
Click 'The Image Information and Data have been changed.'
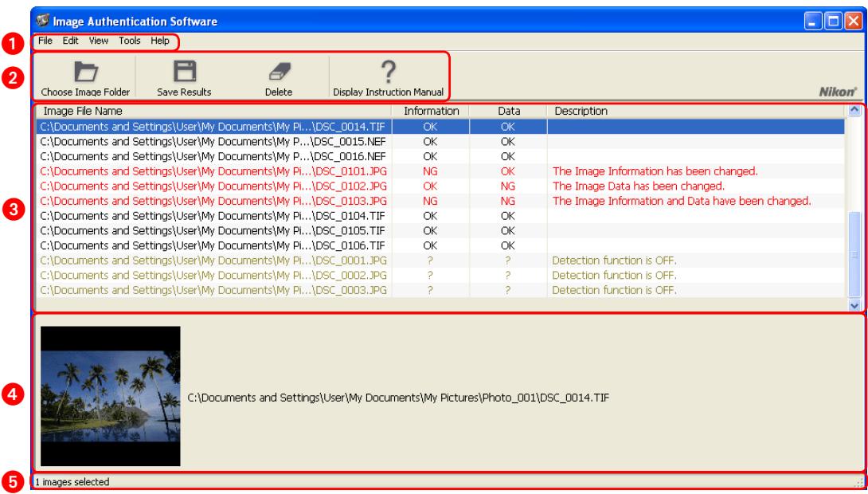coord(682,201)
